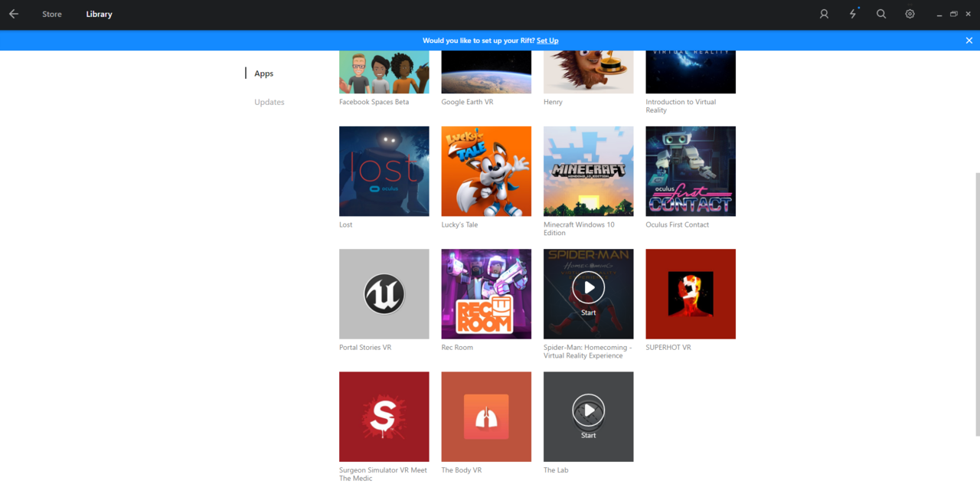Click the Oculus First Contact title text

click(x=677, y=225)
